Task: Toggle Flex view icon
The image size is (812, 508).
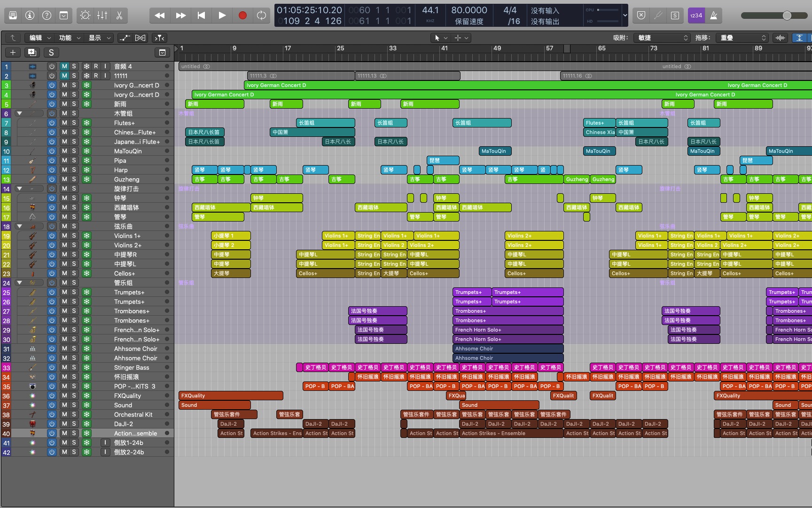Action: click(140, 38)
